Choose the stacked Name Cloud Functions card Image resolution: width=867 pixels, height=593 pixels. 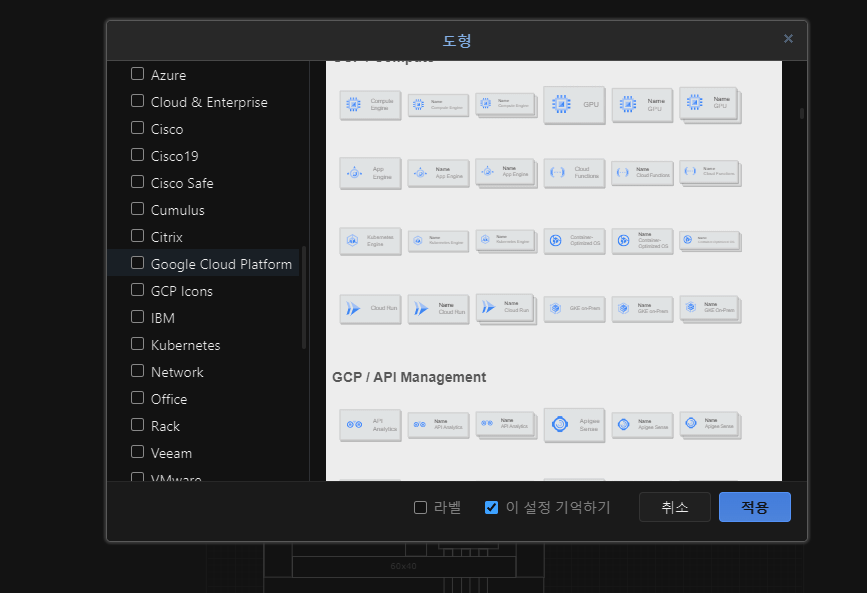pyautogui.click(x=710, y=173)
